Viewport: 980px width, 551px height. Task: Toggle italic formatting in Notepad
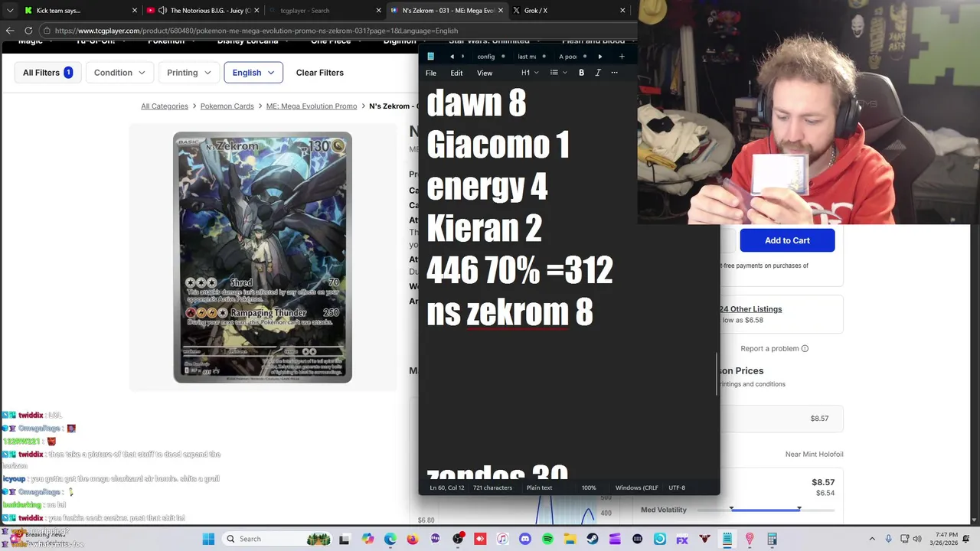pyautogui.click(x=598, y=73)
